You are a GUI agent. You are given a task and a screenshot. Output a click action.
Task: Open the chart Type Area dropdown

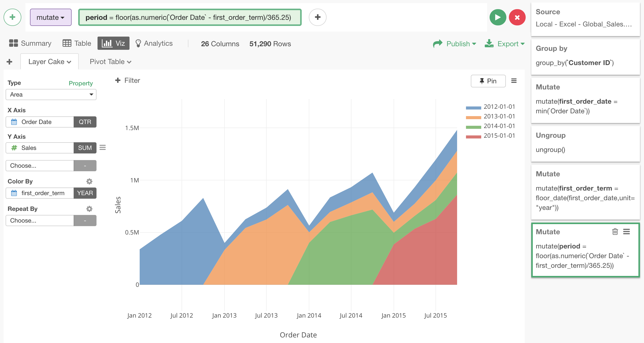click(x=51, y=95)
